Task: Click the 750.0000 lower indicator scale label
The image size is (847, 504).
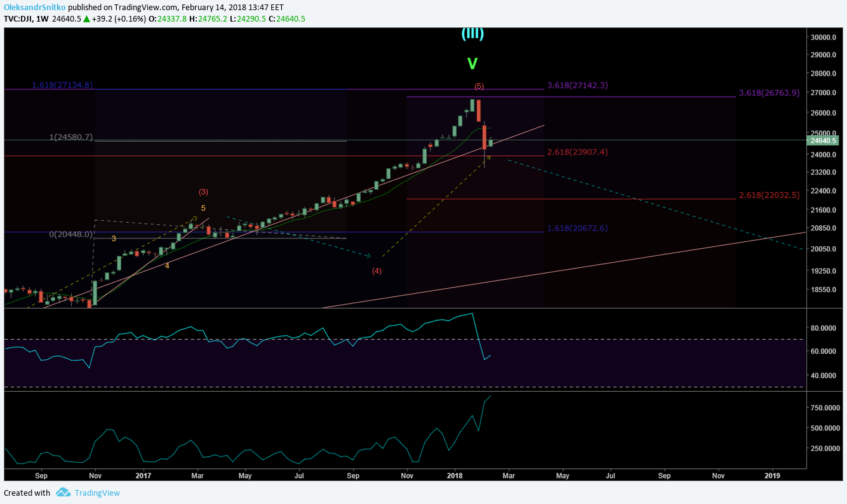Action: coord(824,408)
